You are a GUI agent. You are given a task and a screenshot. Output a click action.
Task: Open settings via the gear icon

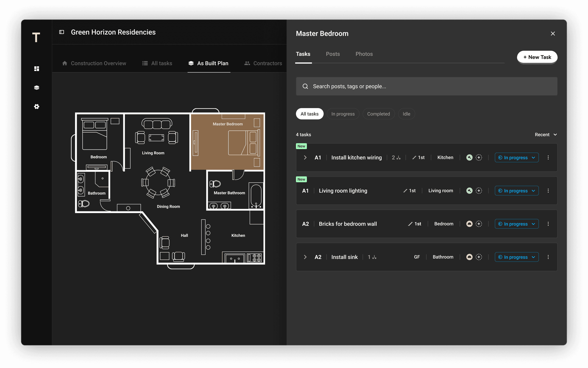[x=36, y=107]
